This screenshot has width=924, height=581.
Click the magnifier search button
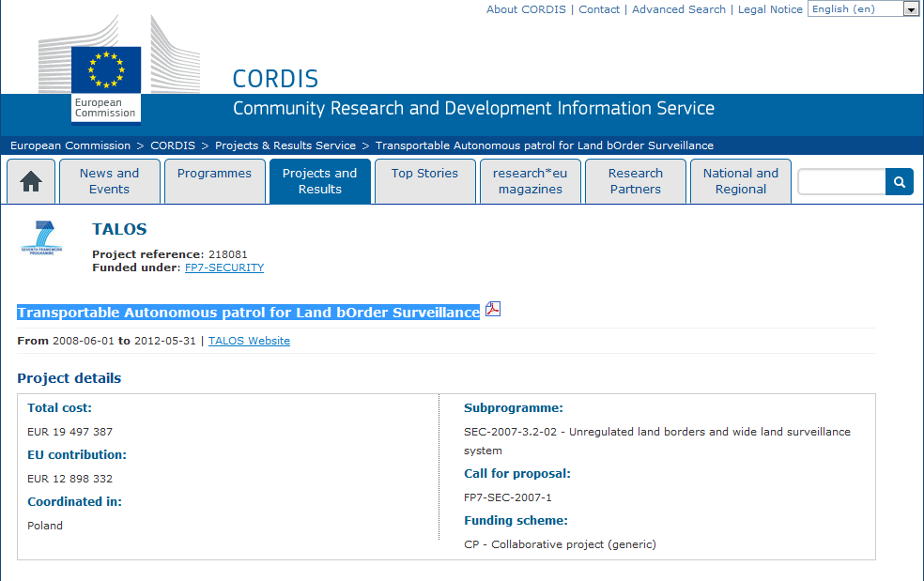tap(900, 182)
